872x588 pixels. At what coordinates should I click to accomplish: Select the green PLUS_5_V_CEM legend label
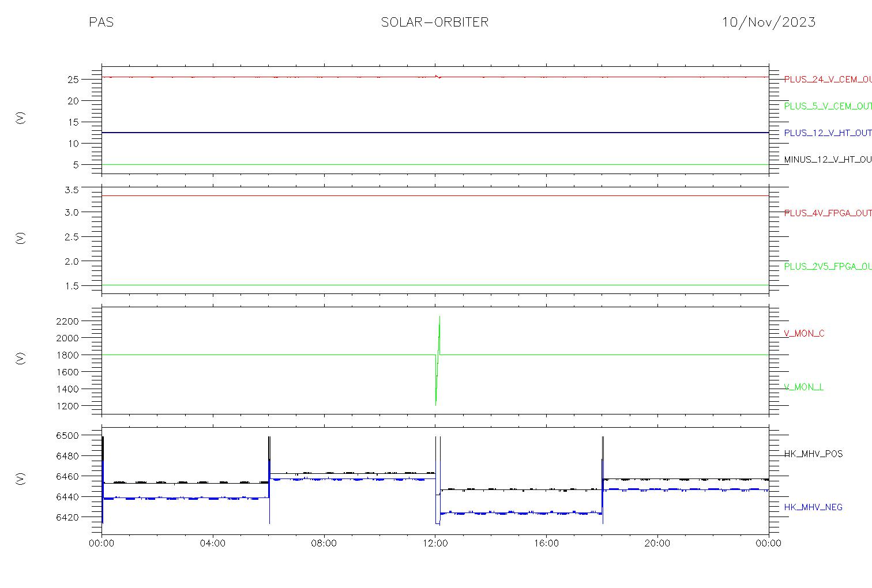pos(828,106)
